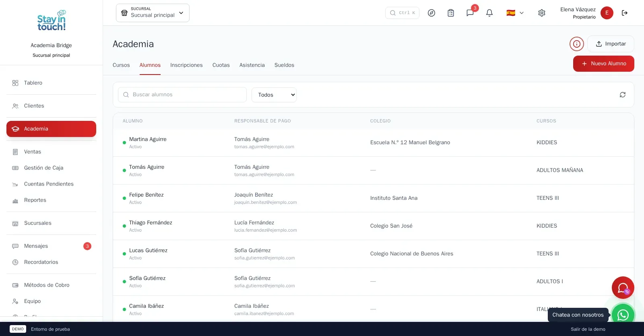Select student Felipe Benítez

(147, 195)
